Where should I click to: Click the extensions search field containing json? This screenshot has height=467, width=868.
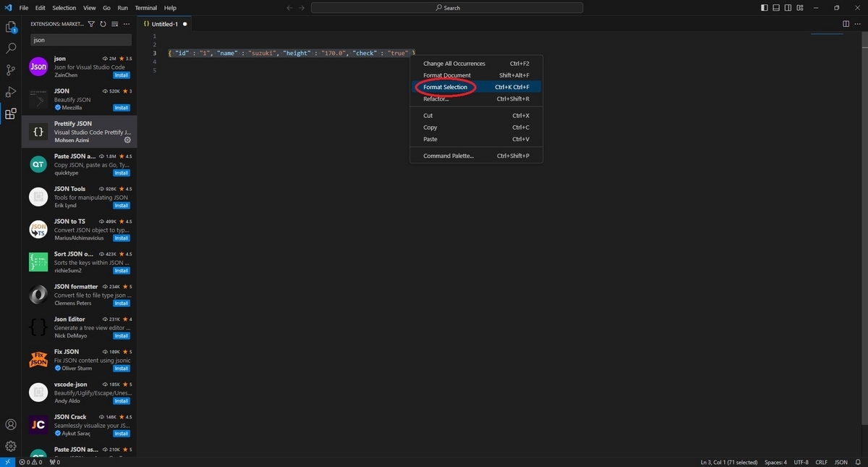[x=81, y=41]
